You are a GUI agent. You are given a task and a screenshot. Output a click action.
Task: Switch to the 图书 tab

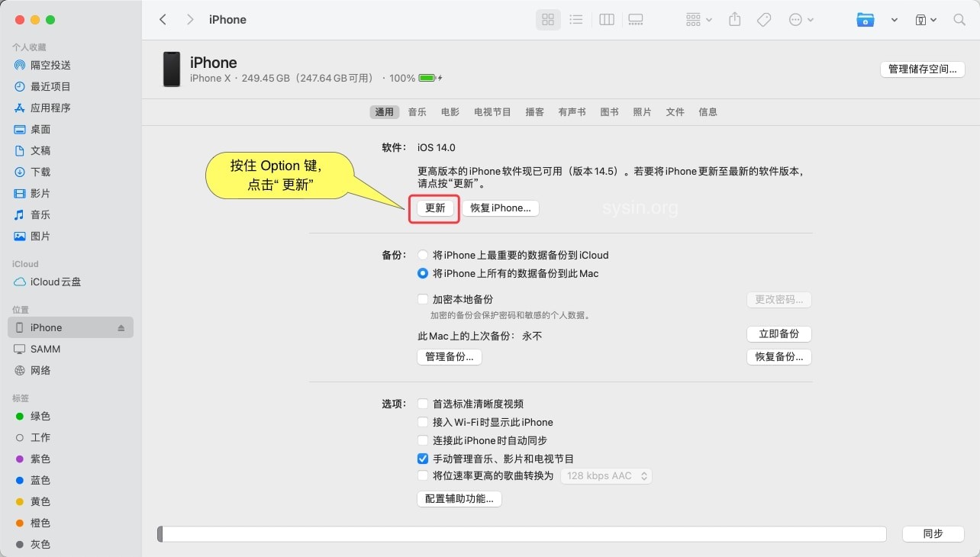pos(609,112)
